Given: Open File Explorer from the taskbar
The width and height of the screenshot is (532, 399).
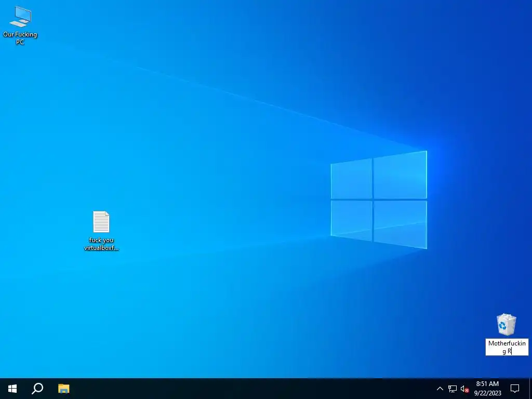Looking at the screenshot, I should coord(63,389).
